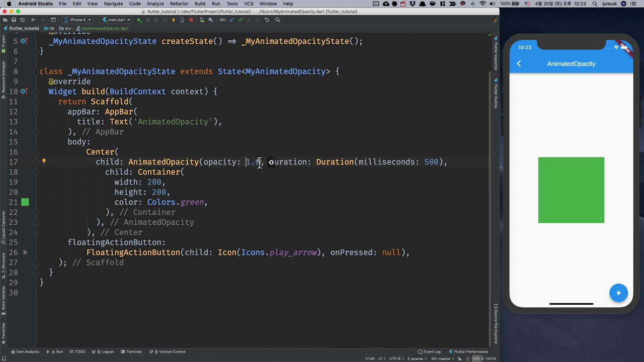The width and height of the screenshot is (644, 362).
Task: Click the Attach debugger toolbar icon
Action: [182, 20]
